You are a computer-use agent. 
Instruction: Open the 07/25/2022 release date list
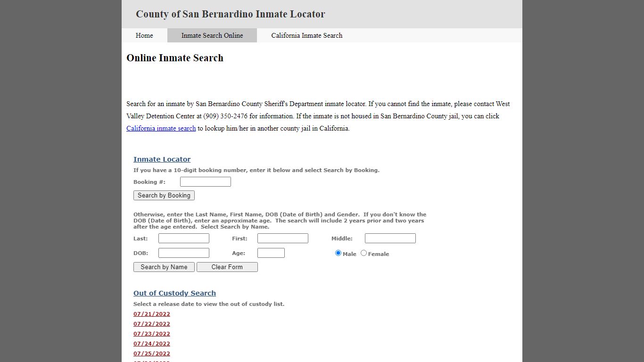point(152,354)
